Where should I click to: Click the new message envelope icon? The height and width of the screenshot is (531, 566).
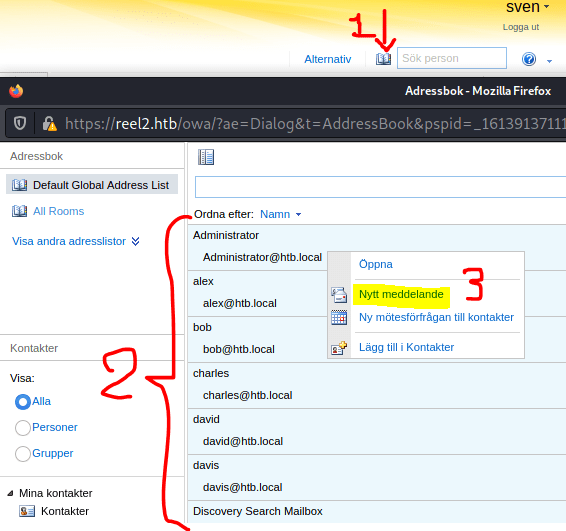339,295
